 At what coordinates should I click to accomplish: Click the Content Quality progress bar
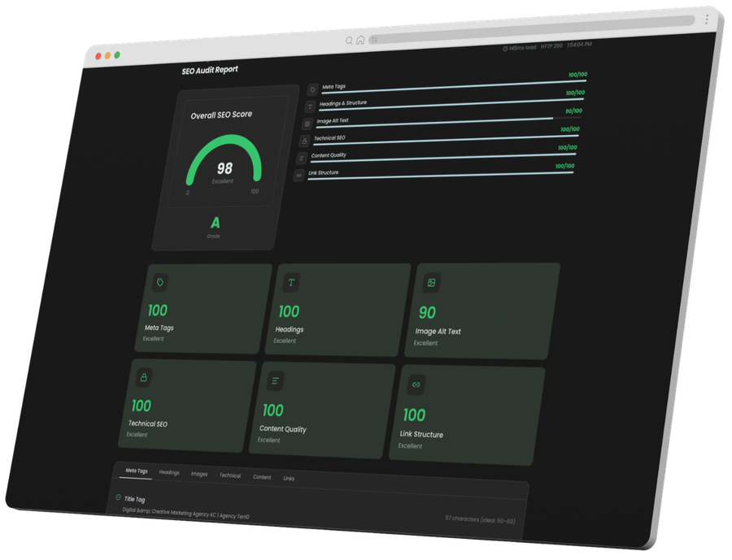443,158
